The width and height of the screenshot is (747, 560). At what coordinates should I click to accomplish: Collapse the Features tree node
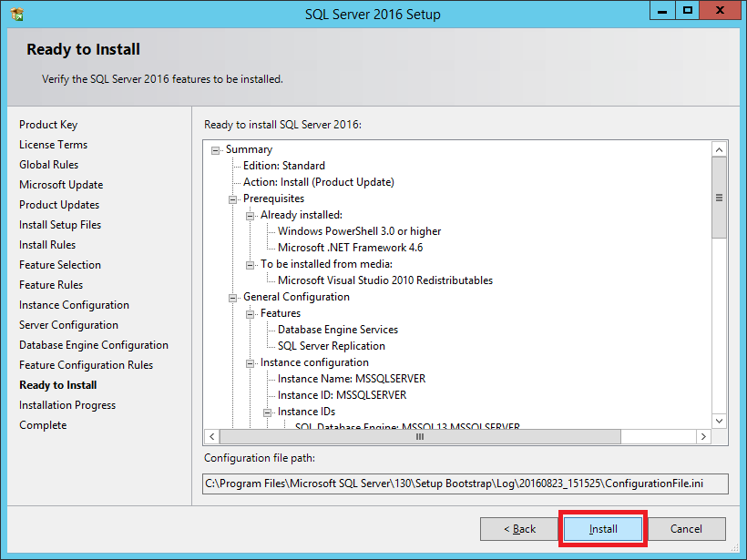pyautogui.click(x=251, y=314)
